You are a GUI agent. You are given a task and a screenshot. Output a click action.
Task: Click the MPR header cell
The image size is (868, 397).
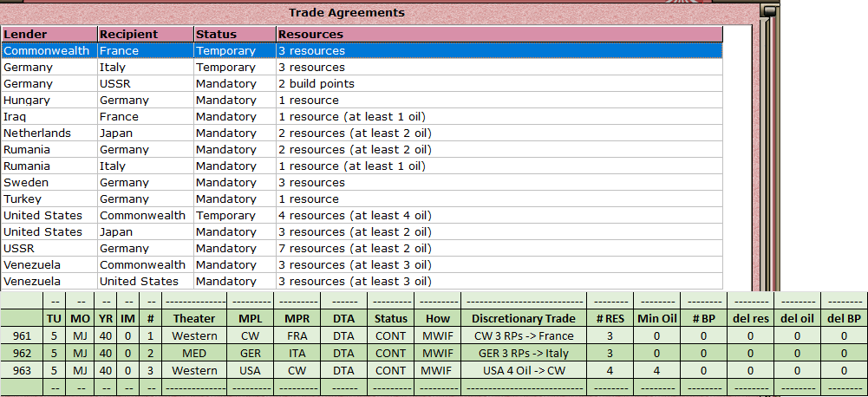coord(297,318)
